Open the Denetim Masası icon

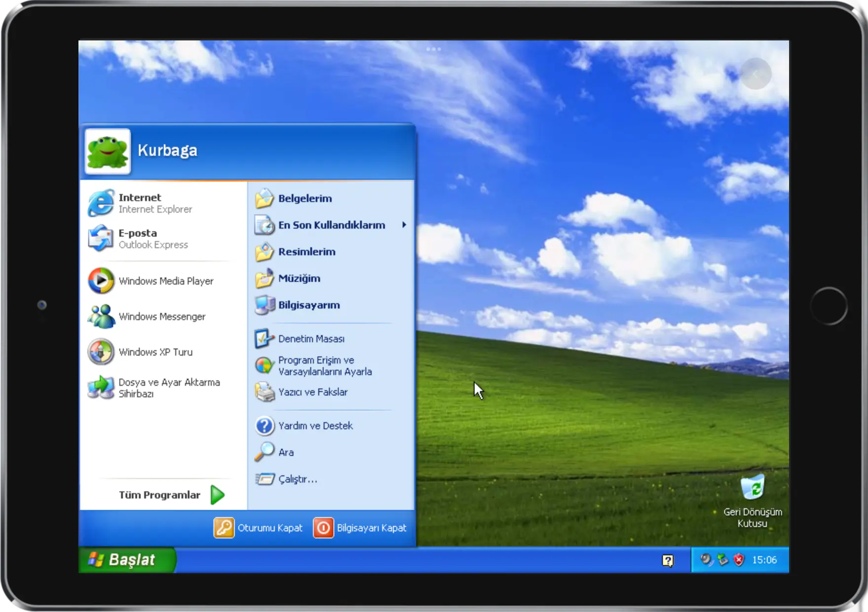pyautogui.click(x=264, y=339)
